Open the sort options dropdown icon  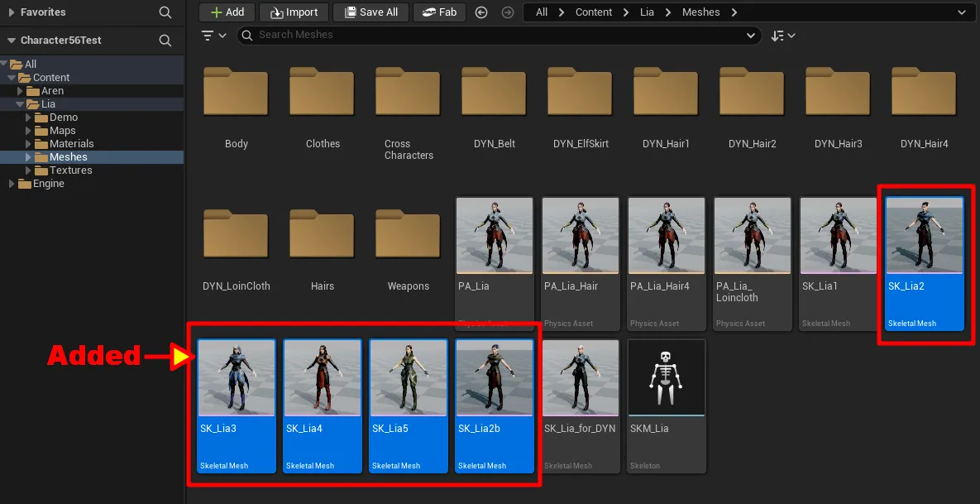[783, 36]
